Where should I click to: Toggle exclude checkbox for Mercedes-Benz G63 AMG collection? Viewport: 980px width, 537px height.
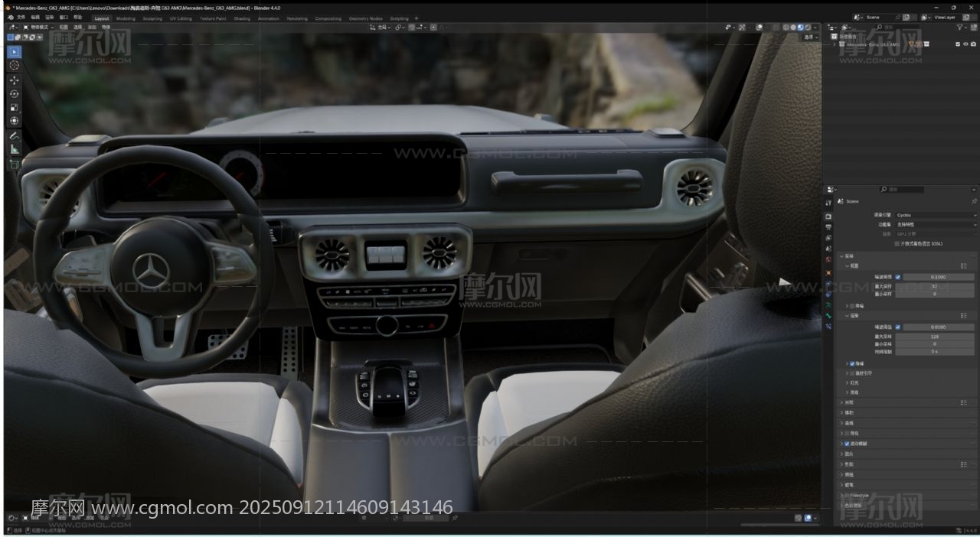[x=958, y=44]
